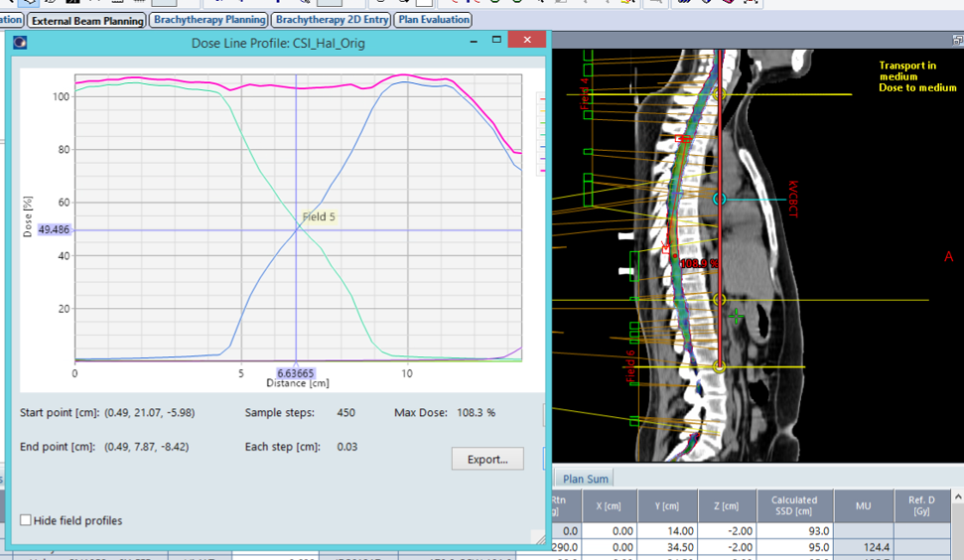This screenshot has height=560, width=964.
Task: Click the red A orientation label
Action: click(x=949, y=256)
